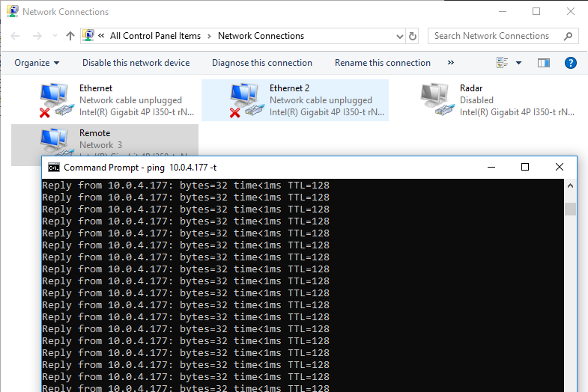This screenshot has width=588, height=392.
Task: Show more toolbar commands chevron
Action: (451, 63)
